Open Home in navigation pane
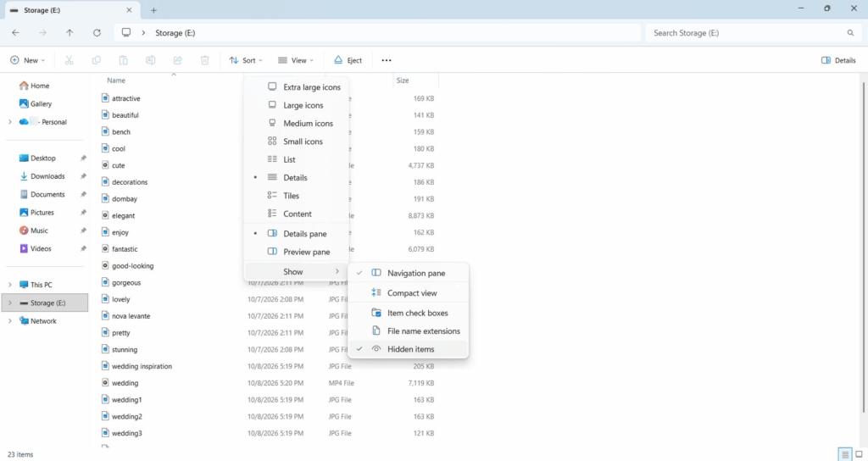 click(34, 86)
